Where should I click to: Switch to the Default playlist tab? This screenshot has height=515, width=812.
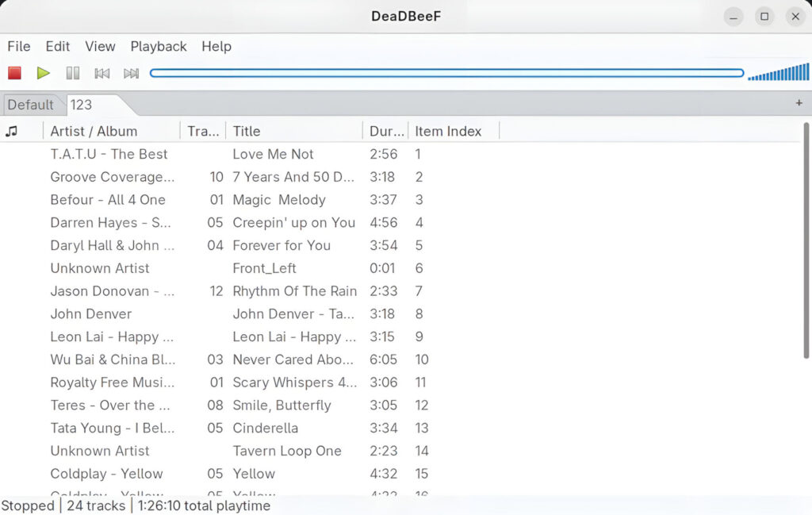point(31,105)
